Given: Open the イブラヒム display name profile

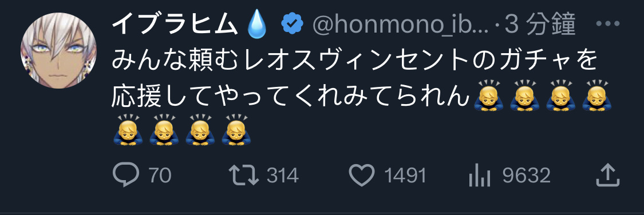Looking at the screenshot, I should pyautogui.click(x=175, y=25).
